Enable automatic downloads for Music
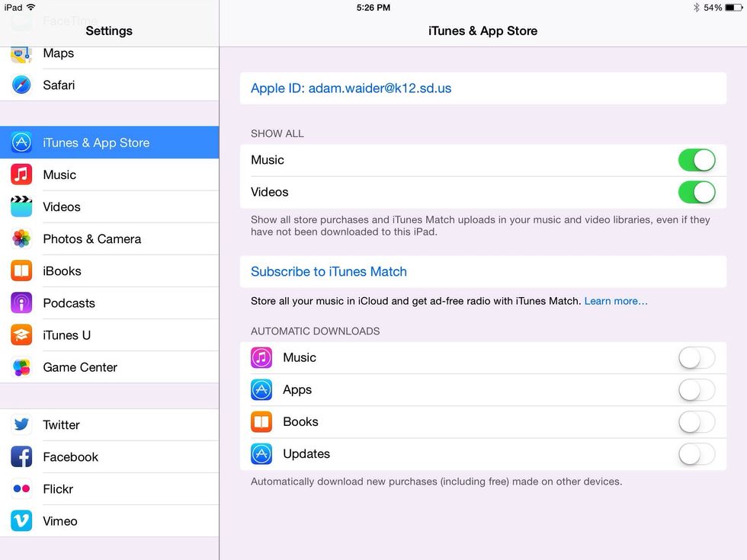This screenshot has width=747, height=560. pyautogui.click(x=697, y=357)
